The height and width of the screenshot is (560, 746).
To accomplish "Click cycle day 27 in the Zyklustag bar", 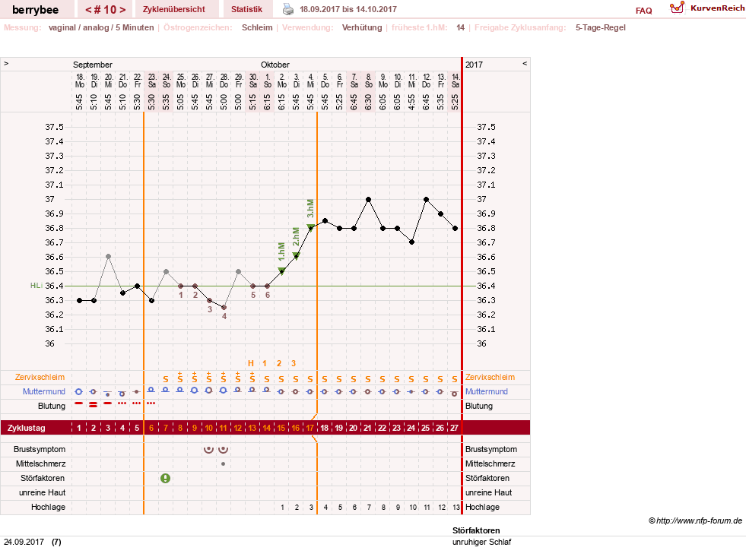I will pyautogui.click(x=454, y=428).
